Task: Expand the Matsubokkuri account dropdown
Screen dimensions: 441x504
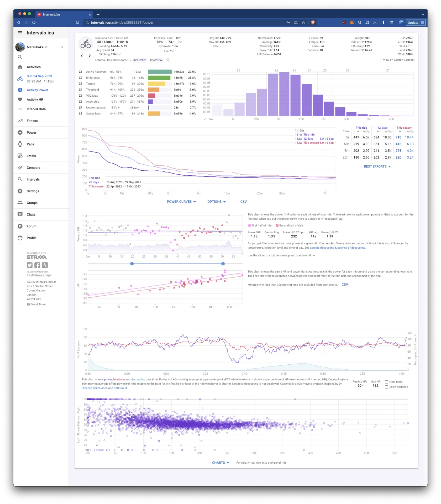Action: click(62, 47)
